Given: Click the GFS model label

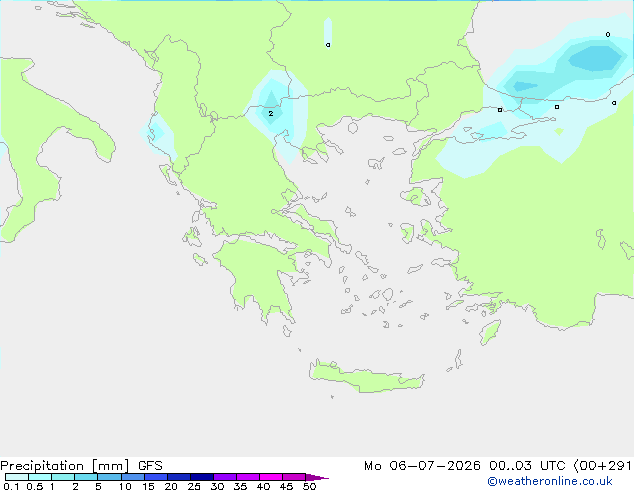Looking at the screenshot, I should click(x=150, y=466).
